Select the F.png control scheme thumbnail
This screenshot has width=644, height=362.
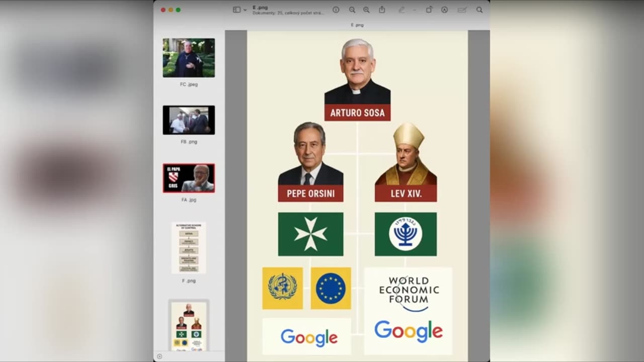(x=189, y=248)
